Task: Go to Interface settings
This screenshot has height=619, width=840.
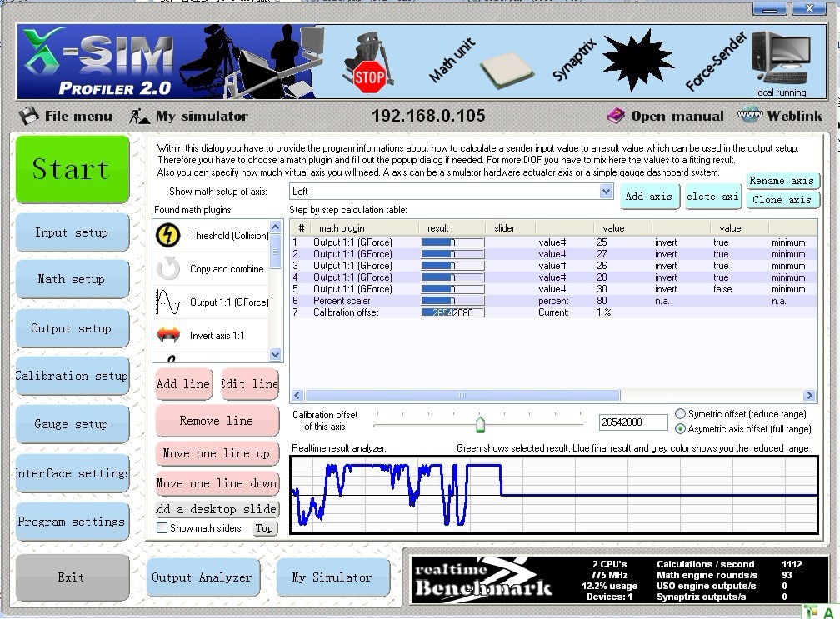Action: pyautogui.click(x=72, y=473)
